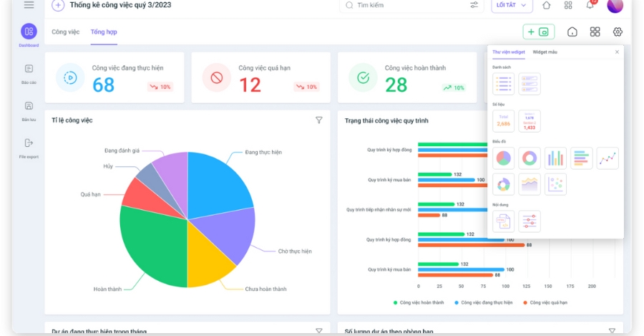Open the LỐI TẮT dropdown

click(511, 5)
